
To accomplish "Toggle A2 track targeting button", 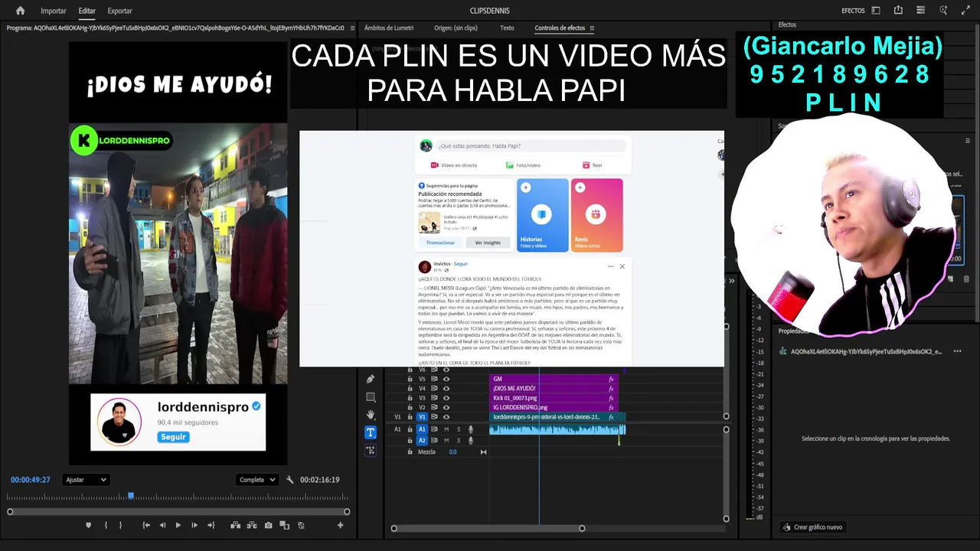I will (x=422, y=440).
